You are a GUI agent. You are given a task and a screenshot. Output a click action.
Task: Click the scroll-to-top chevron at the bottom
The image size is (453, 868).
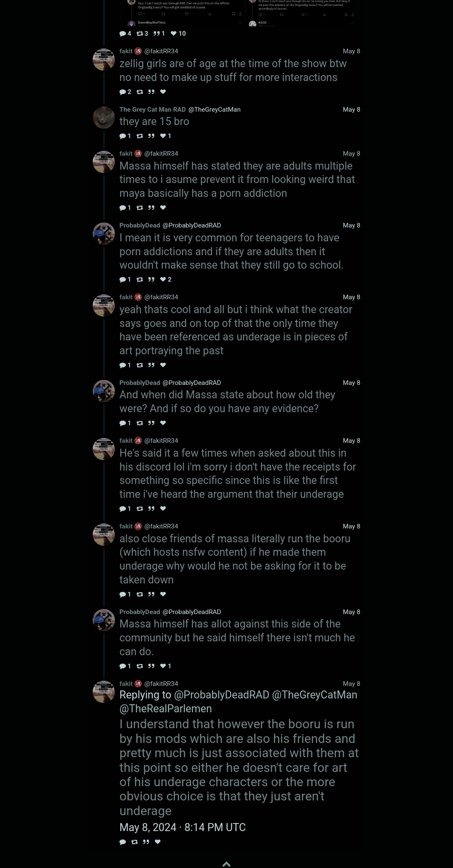pos(226,863)
